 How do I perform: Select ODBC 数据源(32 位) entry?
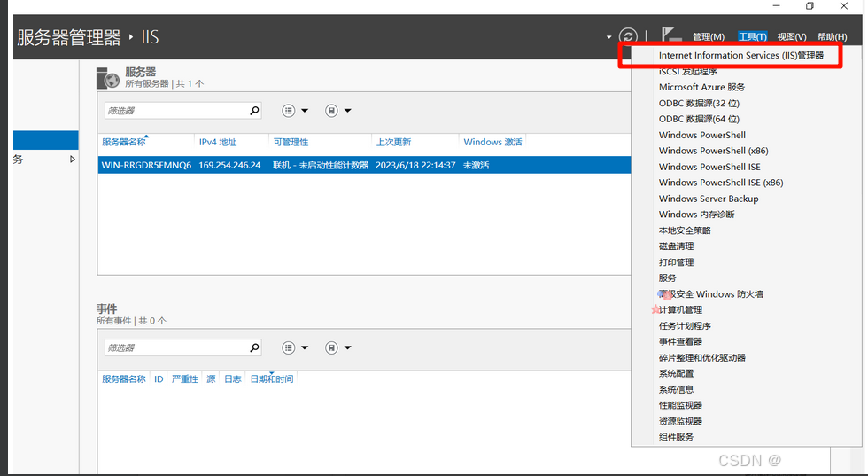click(x=699, y=103)
